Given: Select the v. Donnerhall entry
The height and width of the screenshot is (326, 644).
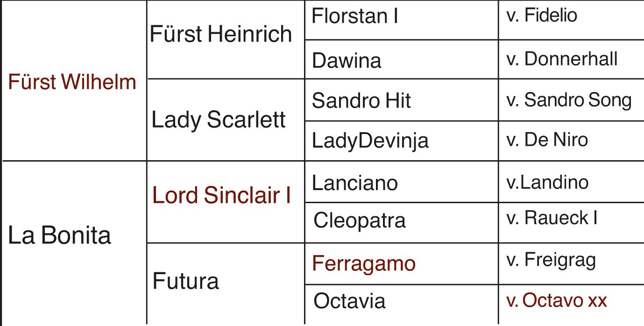Looking at the screenshot, I should (x=562, y=59).
